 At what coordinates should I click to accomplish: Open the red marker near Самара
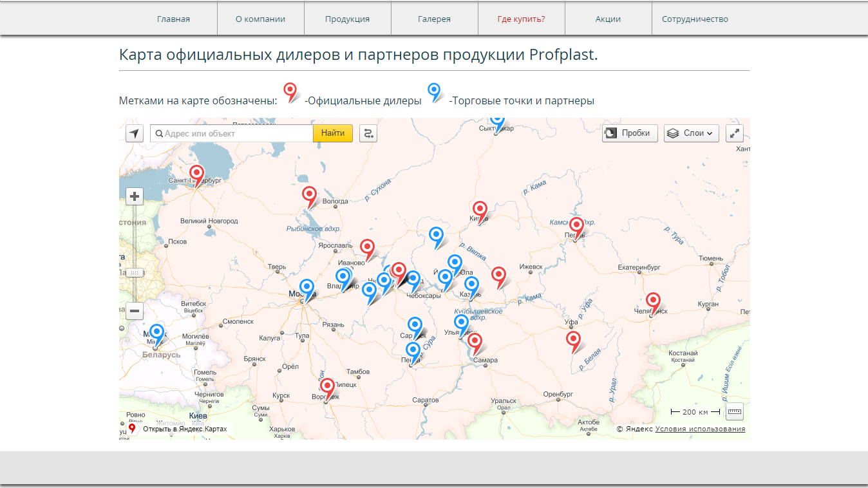(x=475, y=342)
